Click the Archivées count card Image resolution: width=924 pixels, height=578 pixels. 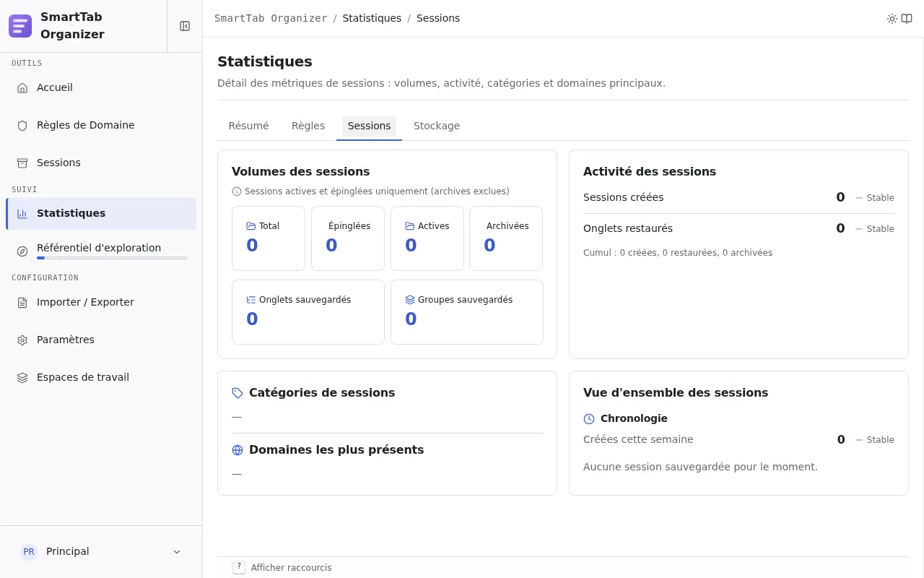tap(506, 238)
